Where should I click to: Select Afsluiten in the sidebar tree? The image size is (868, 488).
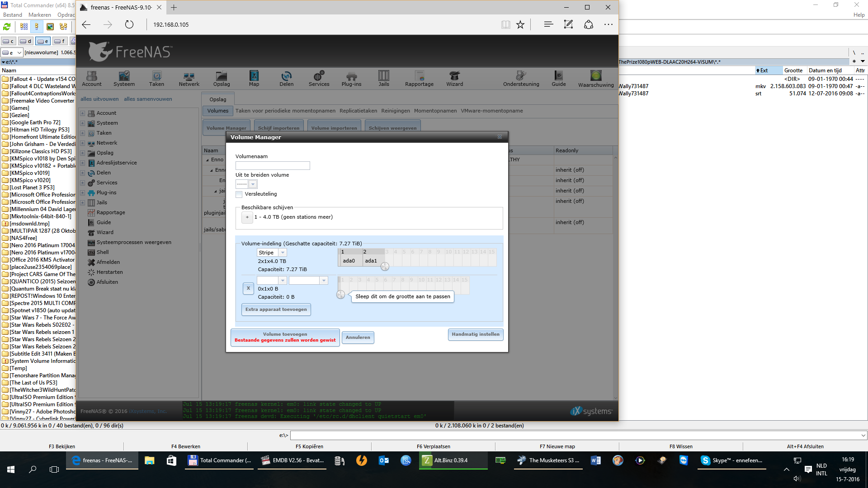point(107,282)
